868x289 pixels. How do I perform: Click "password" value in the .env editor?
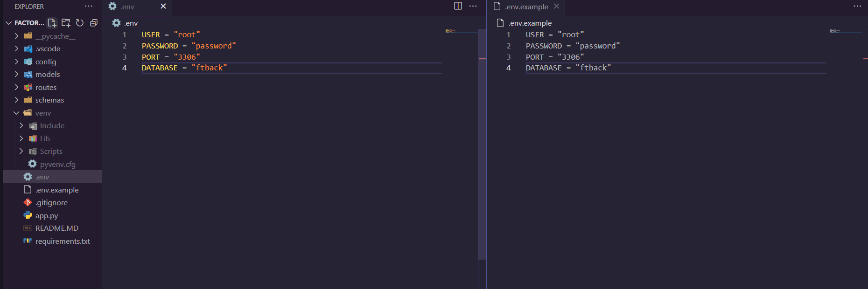click(x=214, y=46)
